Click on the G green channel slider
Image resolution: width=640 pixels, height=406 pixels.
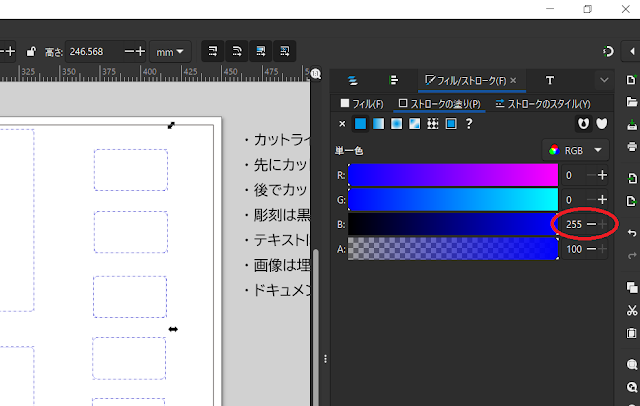pyautogui.click(x=453, y=200)
